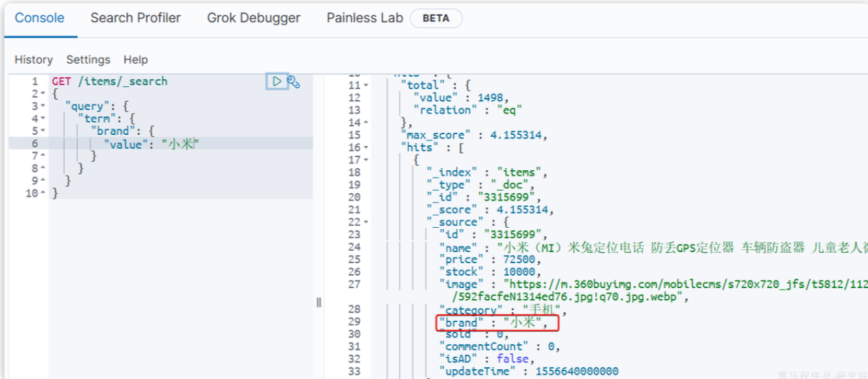Fold the "term" block in the request editor
868x379 pixels.
tap(43, 118)
